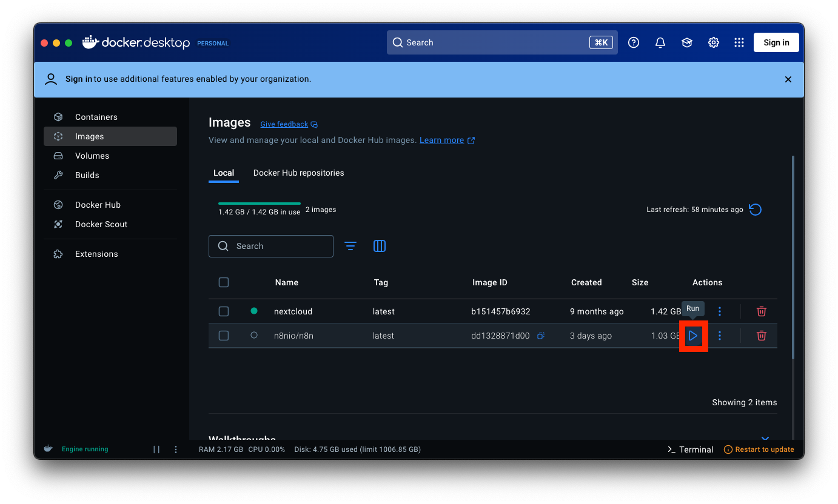Sort by Created column header

(x=586, y=282)
